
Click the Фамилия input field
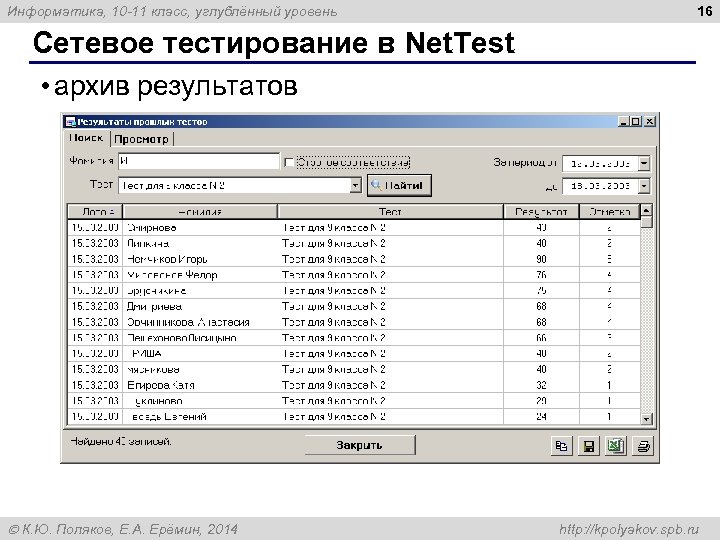tap(198, 161)
